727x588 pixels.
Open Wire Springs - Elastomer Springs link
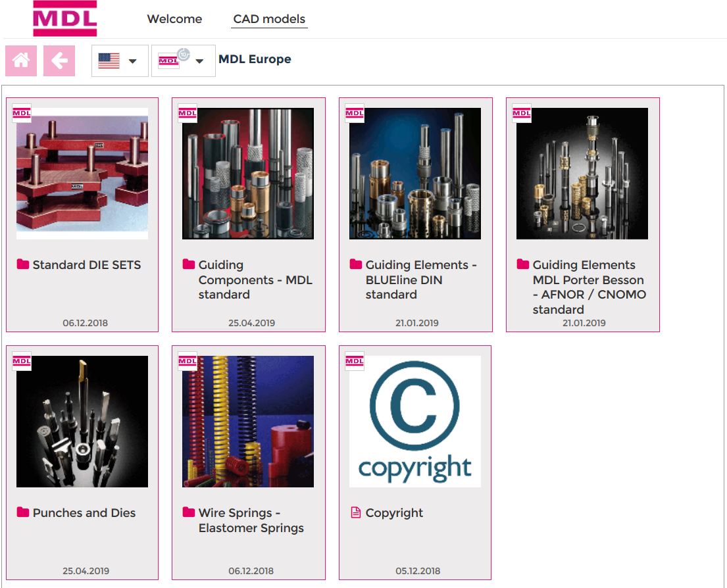(x=251, y=520)
